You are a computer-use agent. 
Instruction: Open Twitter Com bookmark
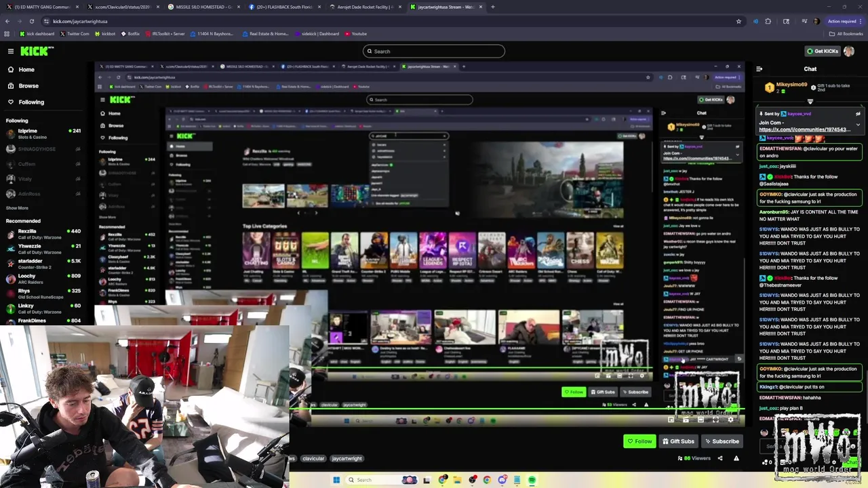pos(75,33)
